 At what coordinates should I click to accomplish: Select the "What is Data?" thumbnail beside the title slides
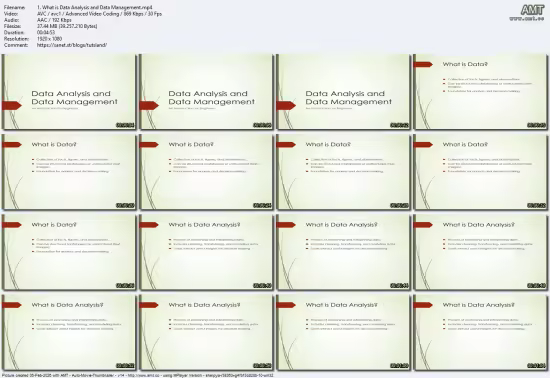[x=480, y=92]
